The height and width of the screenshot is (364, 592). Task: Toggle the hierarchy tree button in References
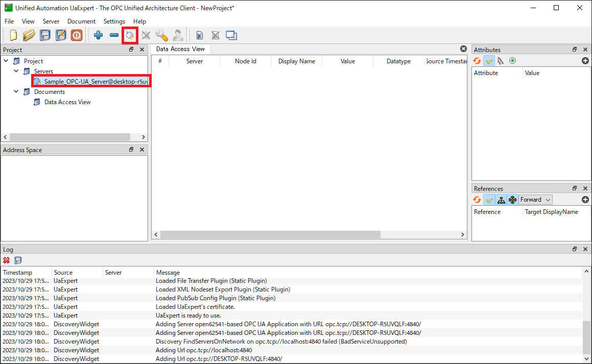pyautogui.click(x=501, y=200)
